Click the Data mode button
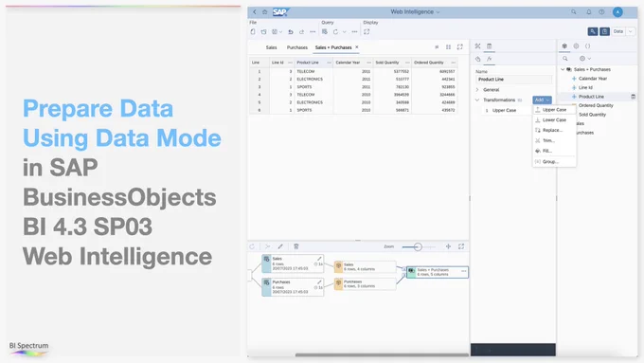The image size is (644, 363). [x=618, y=31]
